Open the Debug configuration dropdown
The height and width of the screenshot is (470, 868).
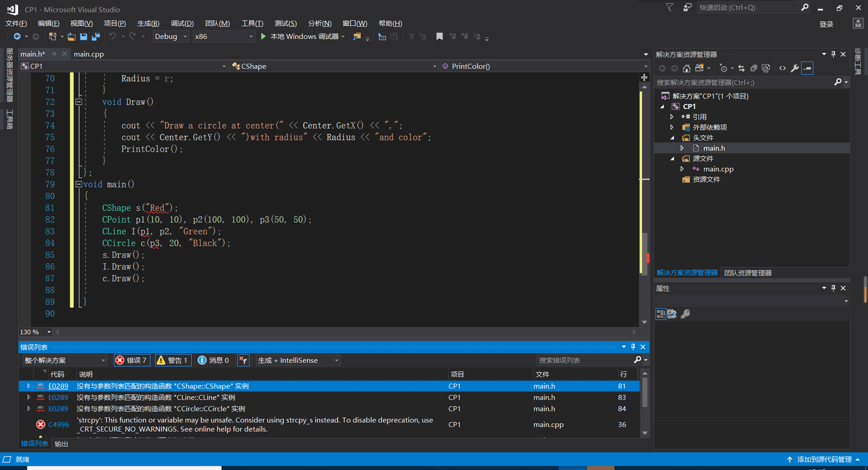point(171,37)
